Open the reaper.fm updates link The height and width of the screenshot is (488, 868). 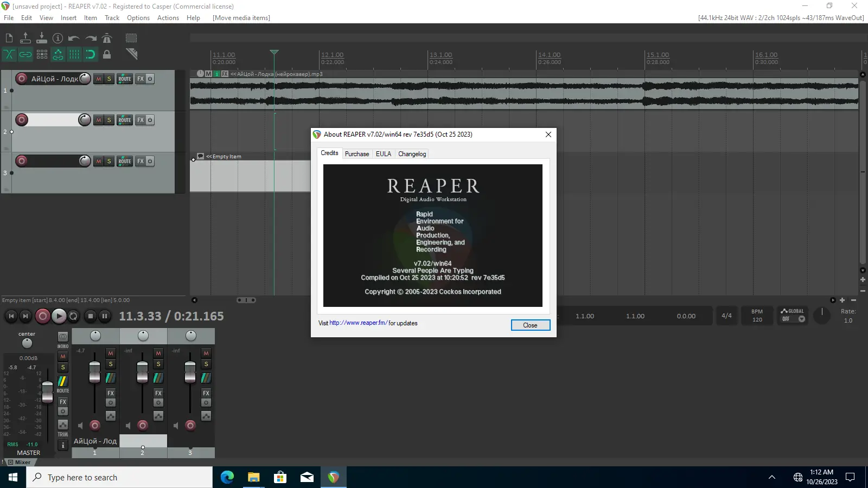[358, 323]
